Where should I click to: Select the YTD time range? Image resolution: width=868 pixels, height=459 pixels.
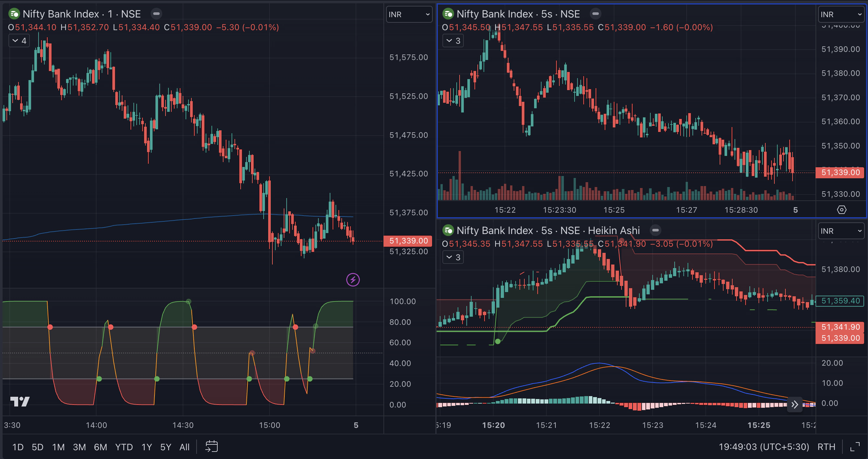pos(124,447)
